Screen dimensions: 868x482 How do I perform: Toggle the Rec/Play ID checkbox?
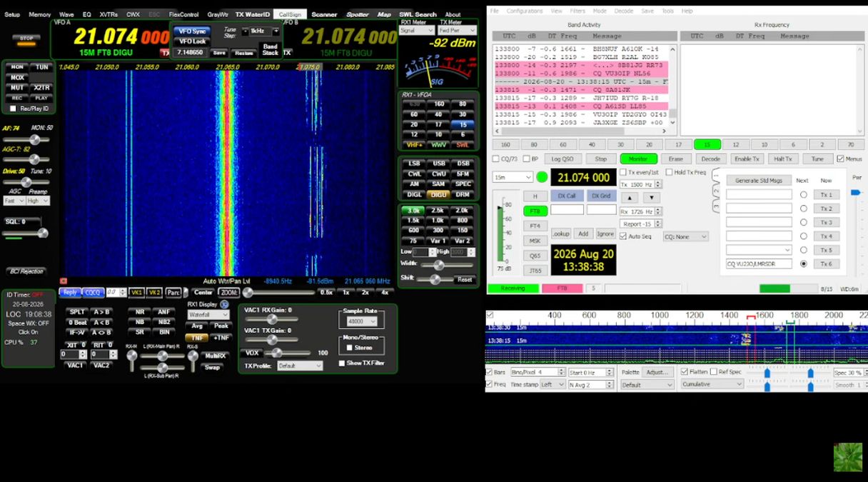click(x=13, y=109)
